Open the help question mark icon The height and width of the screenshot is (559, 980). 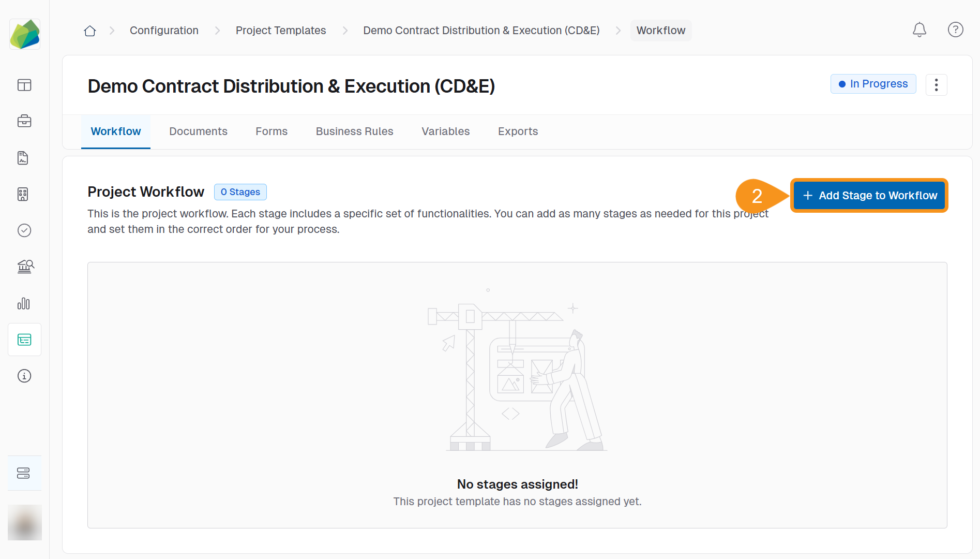(x=955, y=30)
